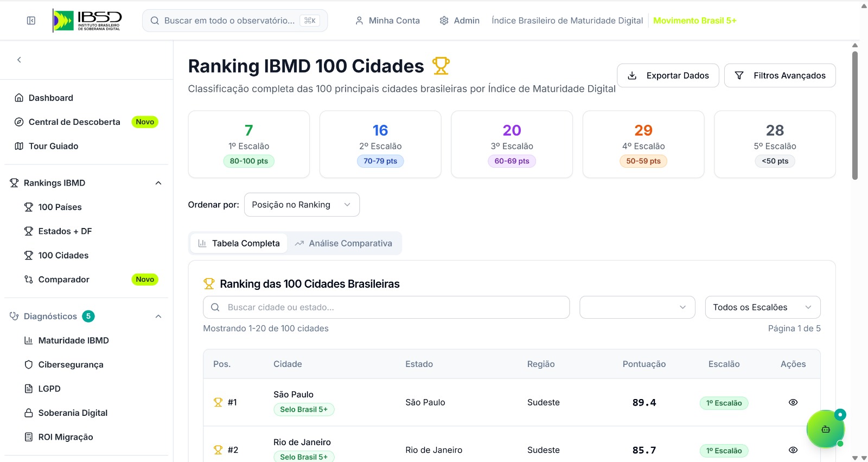Screen dimensions: 868x462
Task: Open the Todos os Escalões filter dropdown
Action: click(762, 307)
